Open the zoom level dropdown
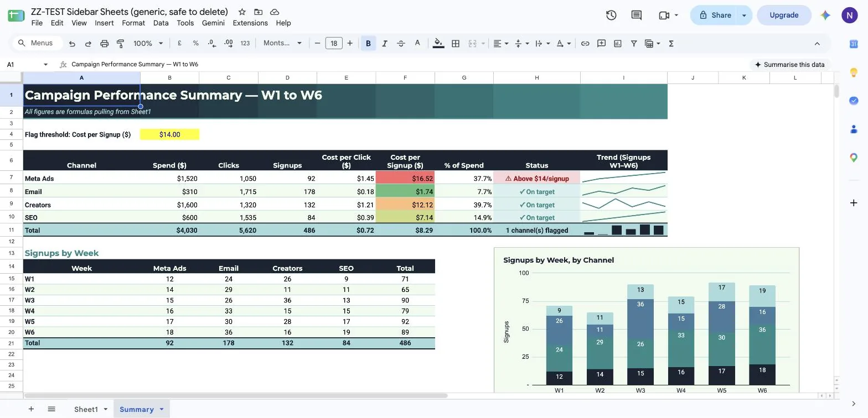The image size is (868, 418). (148, 43)
